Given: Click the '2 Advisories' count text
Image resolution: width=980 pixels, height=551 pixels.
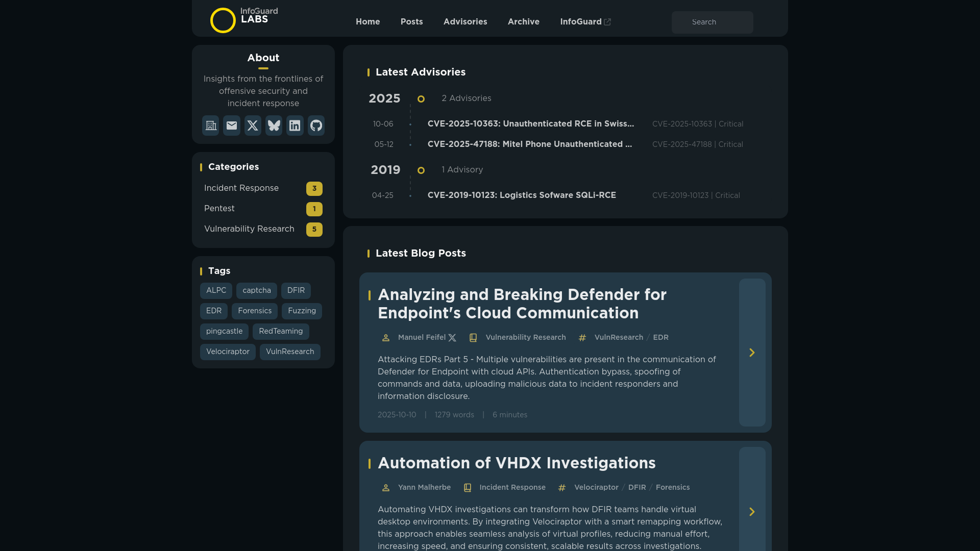Looking at the screenshot, I should (x=467, y=98).
